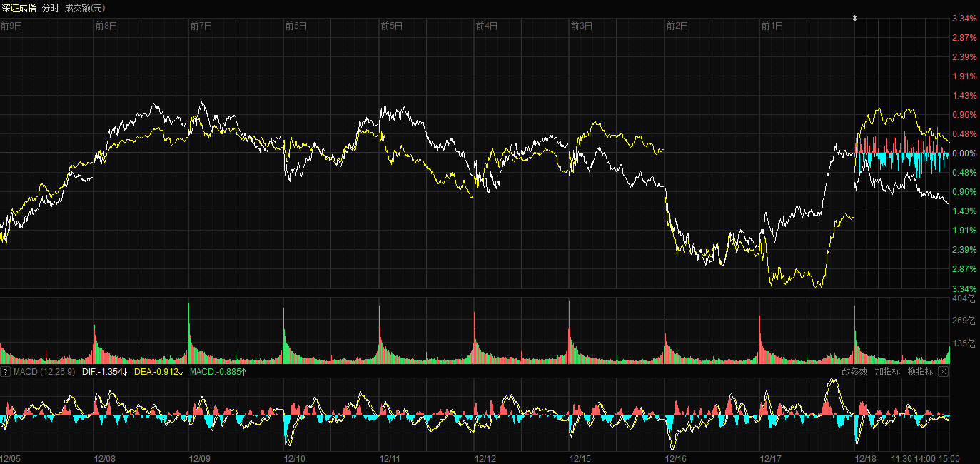Close the MACD indicator panel
This screenshot has width=980, height=464.
(943, 372)
